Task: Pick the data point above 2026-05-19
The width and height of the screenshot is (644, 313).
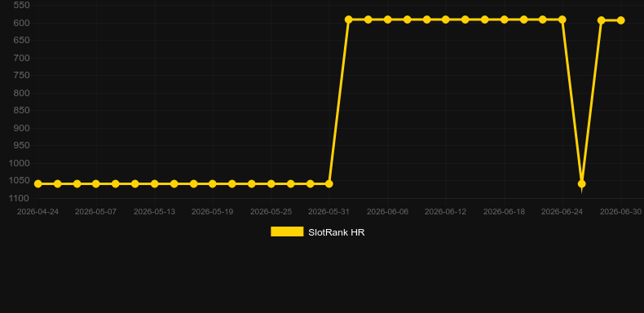Action: pos(212,183)
